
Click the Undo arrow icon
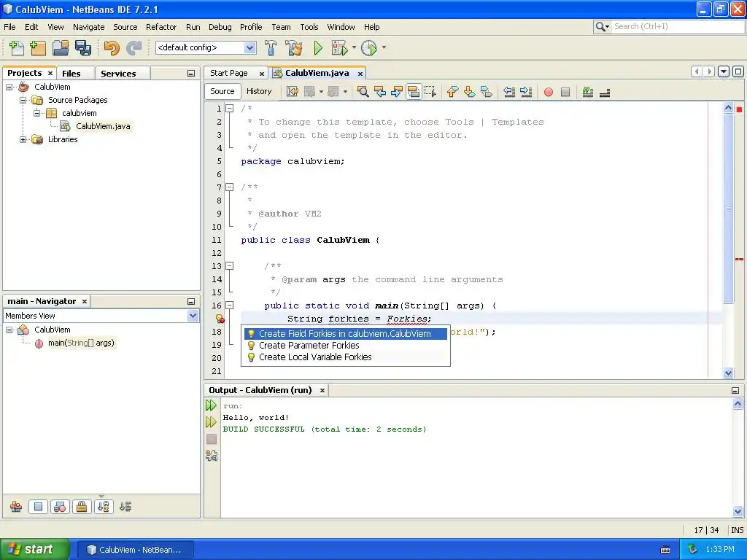pos(112,47)
